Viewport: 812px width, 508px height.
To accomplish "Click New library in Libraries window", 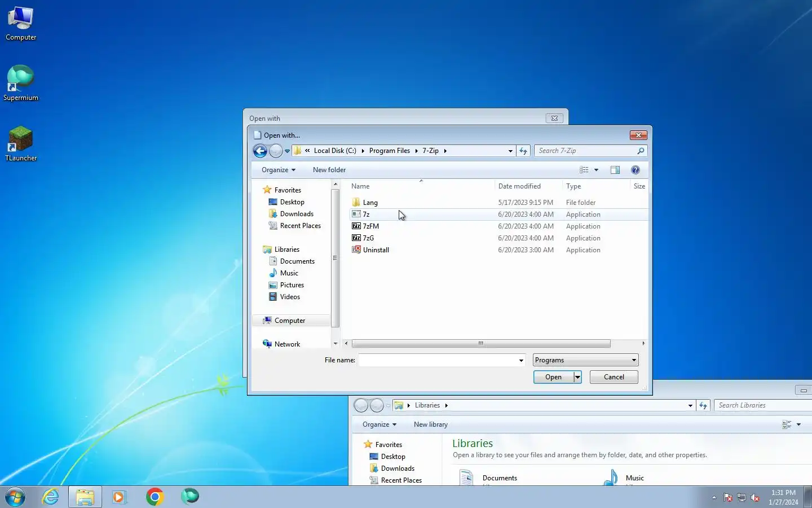I will tap(431, 424).
